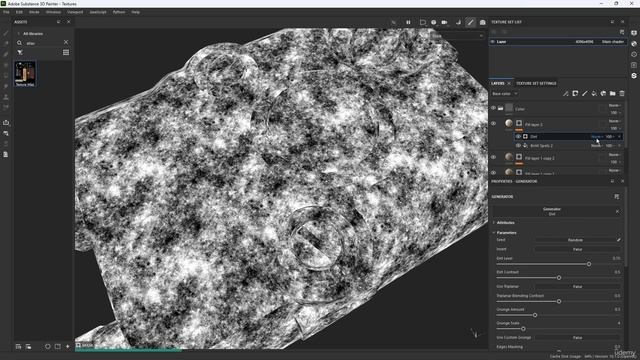This screenshot has height=360, width=640.
Task: Add a fill layer with bucket icon
Action: (594, 93)
